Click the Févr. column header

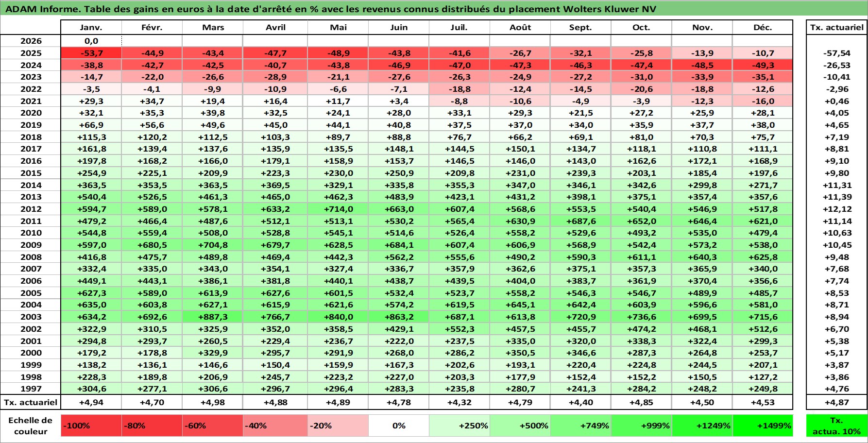tap(152, 28)
